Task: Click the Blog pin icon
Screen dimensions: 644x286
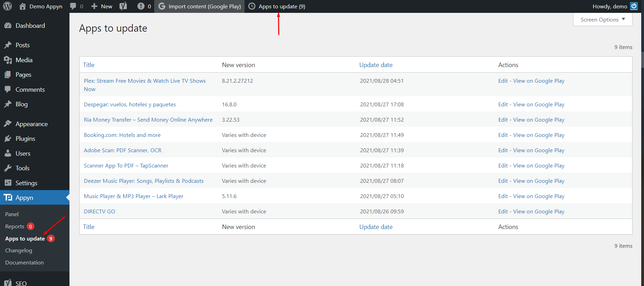Action: [8, 104]
